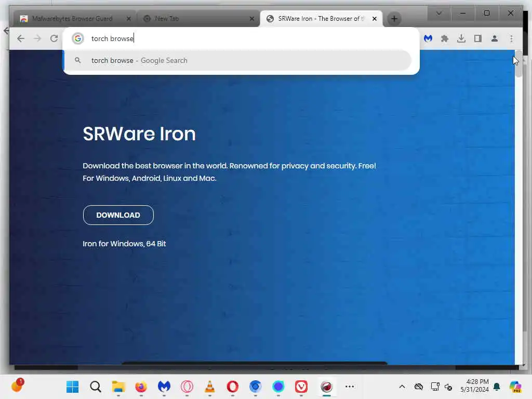Click the DOWNLOAD button

pyautogui.click(x=118, y=215)
